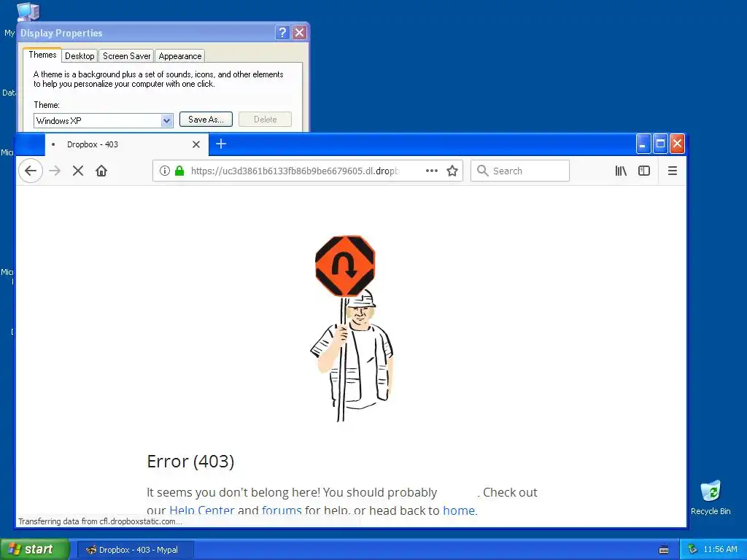
Task: Show site information icon in address bar
Action: [x=165, y=171]
